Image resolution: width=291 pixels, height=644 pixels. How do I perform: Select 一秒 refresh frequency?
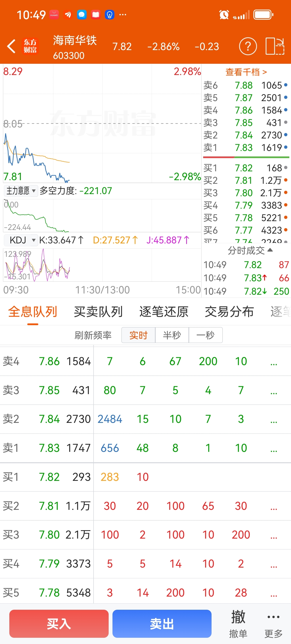pyautogui.click(x=206, y=335)
